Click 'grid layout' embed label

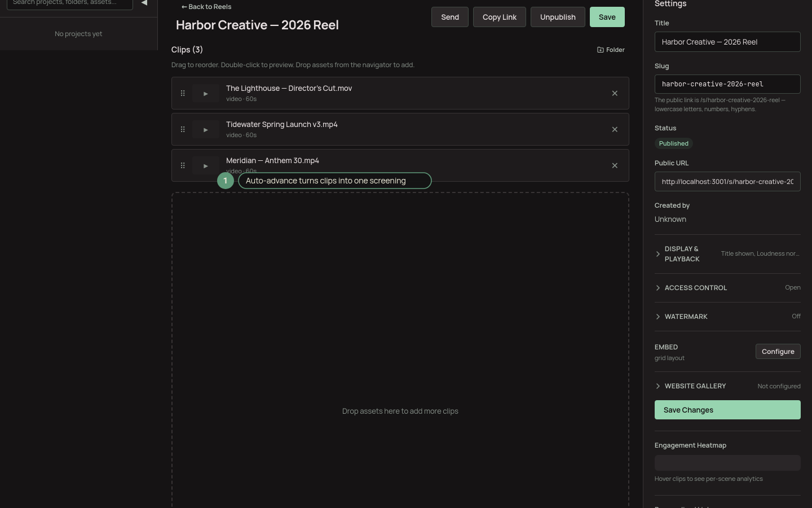point(669,358)
